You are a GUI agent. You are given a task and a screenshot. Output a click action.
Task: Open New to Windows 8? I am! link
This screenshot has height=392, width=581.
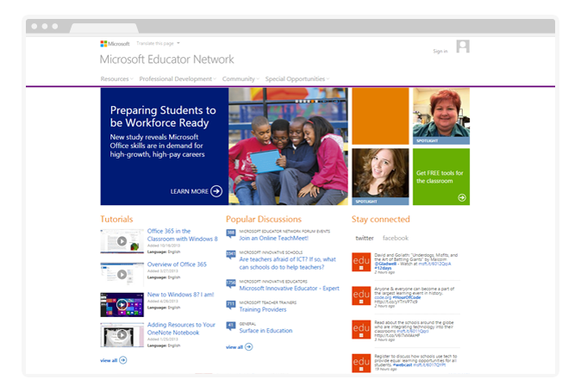tap(181, 295)
